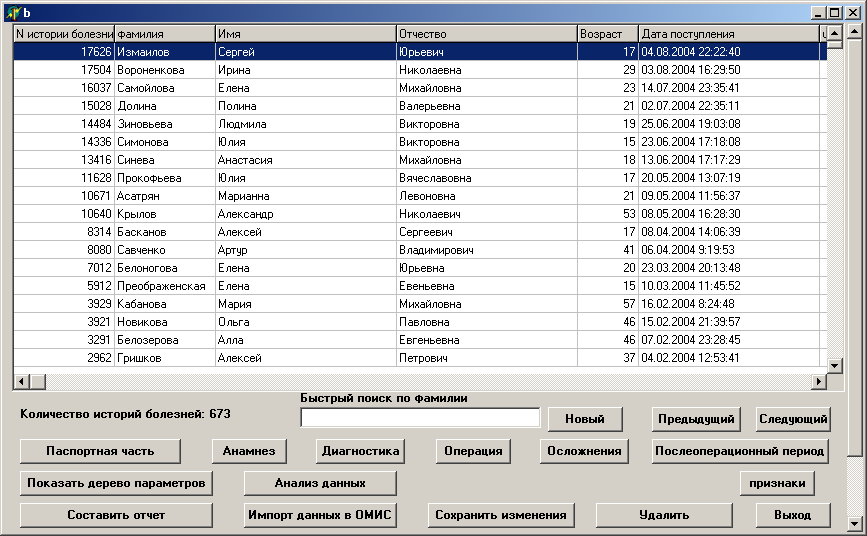Click the 'Александр' name cell
This screenshot has height=536, width=867.
(x=306, y=214)
